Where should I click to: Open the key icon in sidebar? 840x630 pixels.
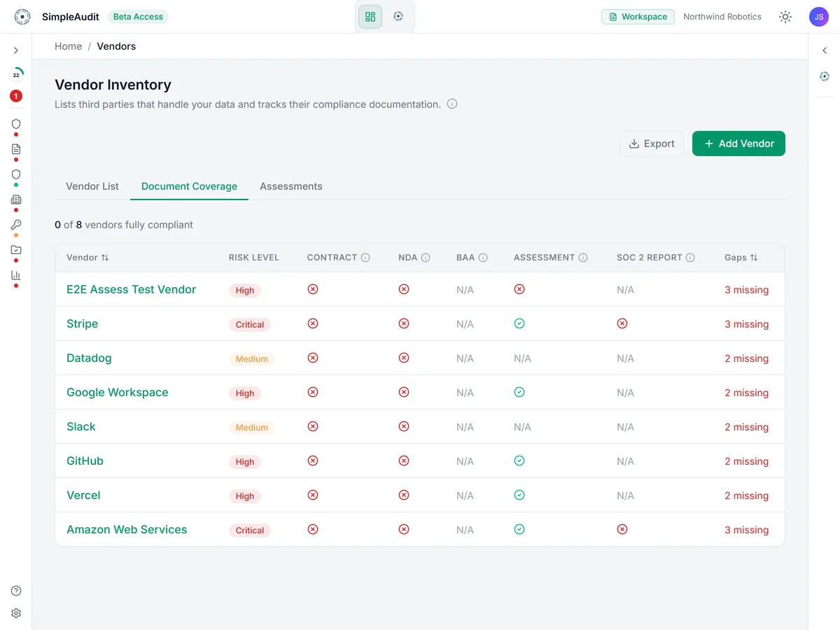click(16, 225)
